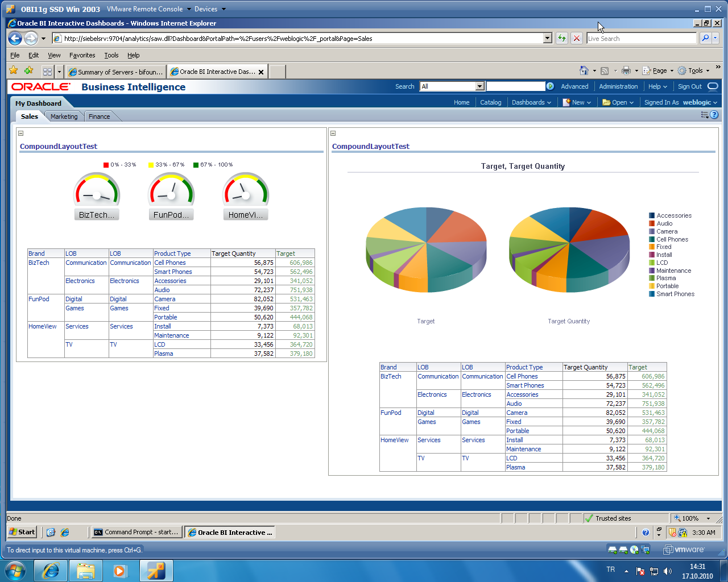Open the Tools gear icon
Viewport: 728px width, 582px height.
click(x=681, y=70)
